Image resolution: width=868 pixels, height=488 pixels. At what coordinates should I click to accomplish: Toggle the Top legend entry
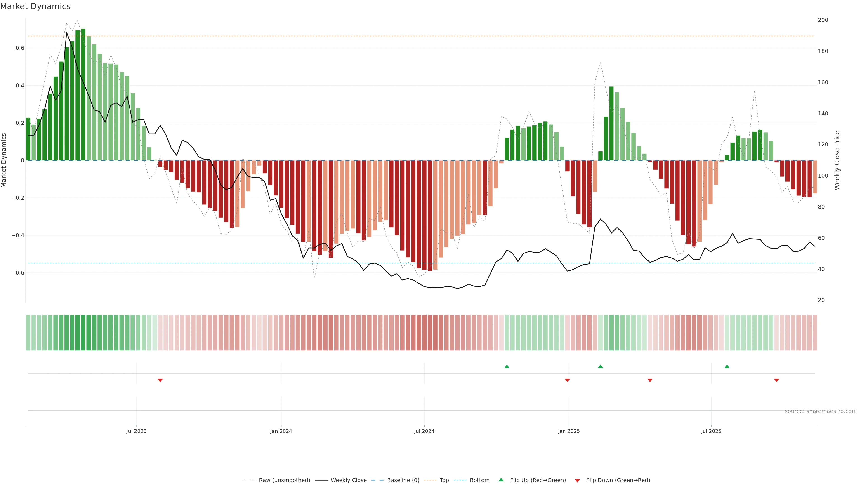click(444, 480)
